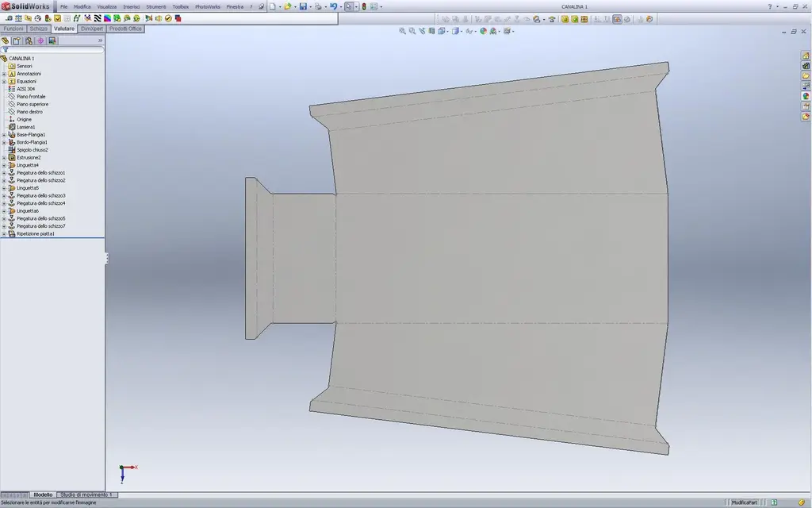
Task: Click the Zoom to Fit magnifier icon
Action: tap(402, 31)
